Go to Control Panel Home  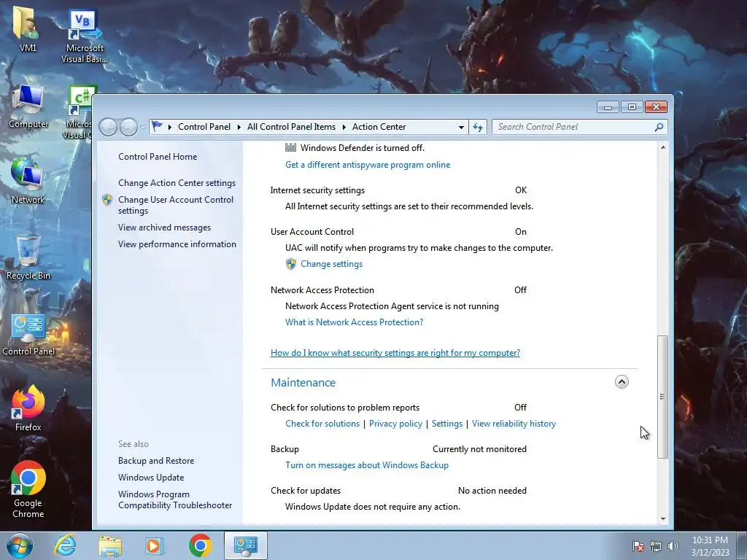(158, 157)
